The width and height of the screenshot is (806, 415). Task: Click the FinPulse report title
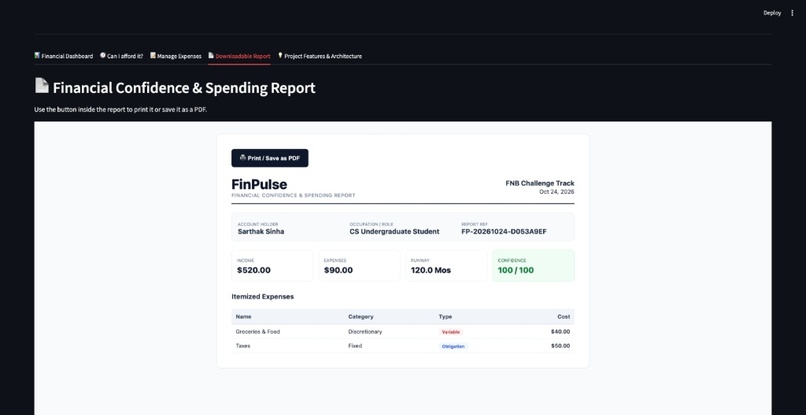pos(259,184)
